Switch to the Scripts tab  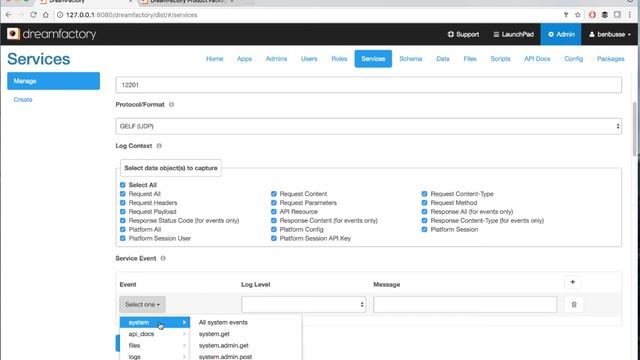point(500,59)
